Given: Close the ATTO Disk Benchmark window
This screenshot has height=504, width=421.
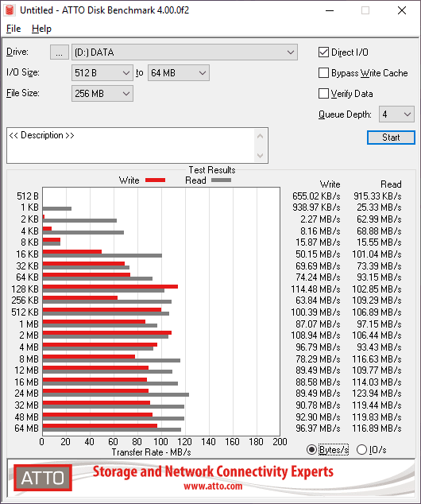Looking at the screenshot, I should coord(402,10).
